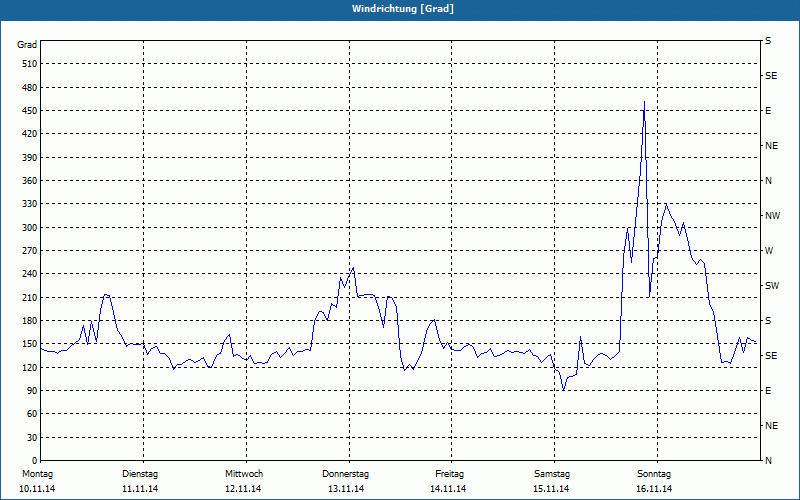Click the Mittwoch day label

(244, 474)
